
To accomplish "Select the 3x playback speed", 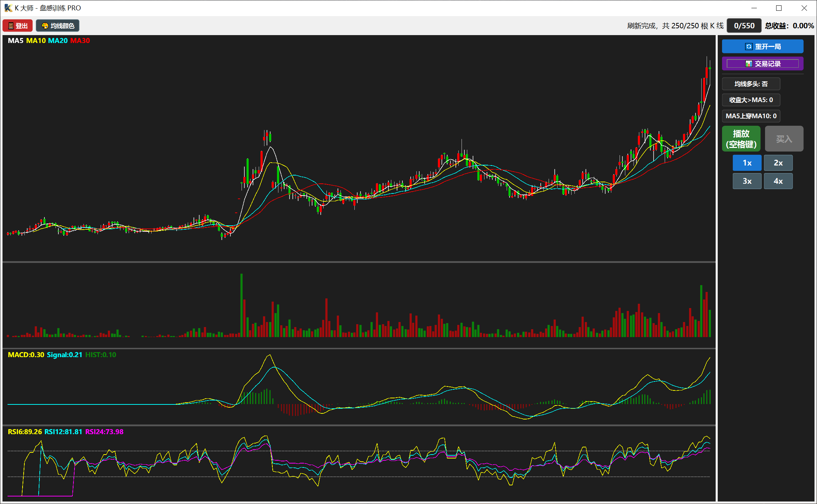I will coord(747,181).
